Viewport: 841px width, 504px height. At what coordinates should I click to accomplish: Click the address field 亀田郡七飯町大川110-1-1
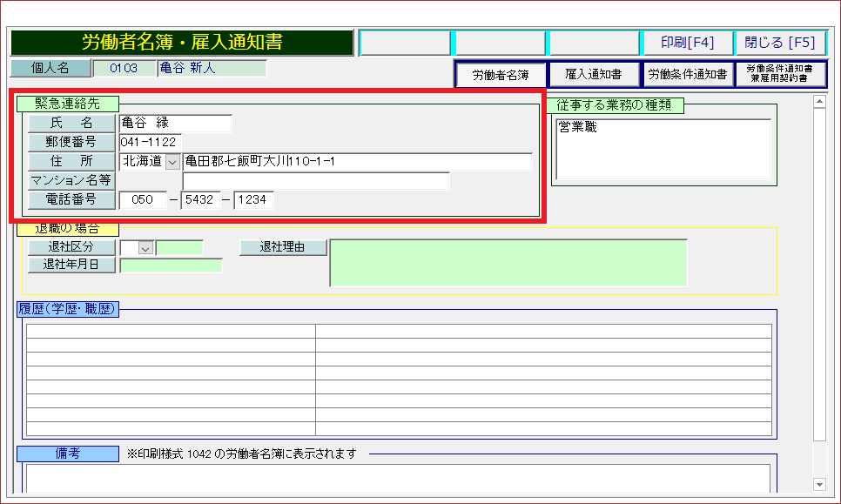coord(357,162)
